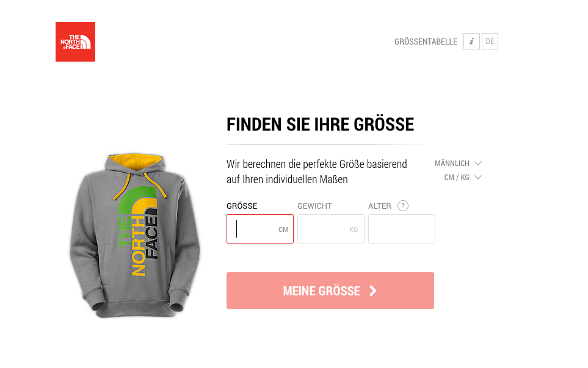Click into the Gewicht weight field
The width and height of the screenshot is (588, 368).
[x=331, y=229]
